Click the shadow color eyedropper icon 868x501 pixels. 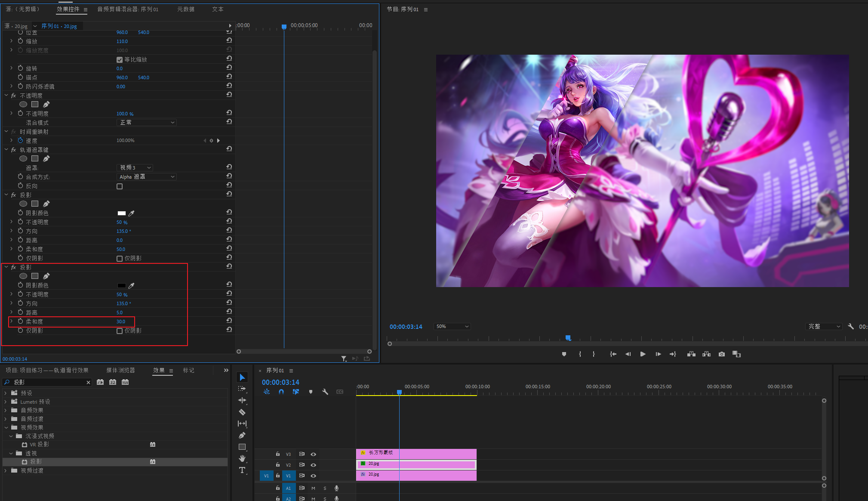click(132, 285)
